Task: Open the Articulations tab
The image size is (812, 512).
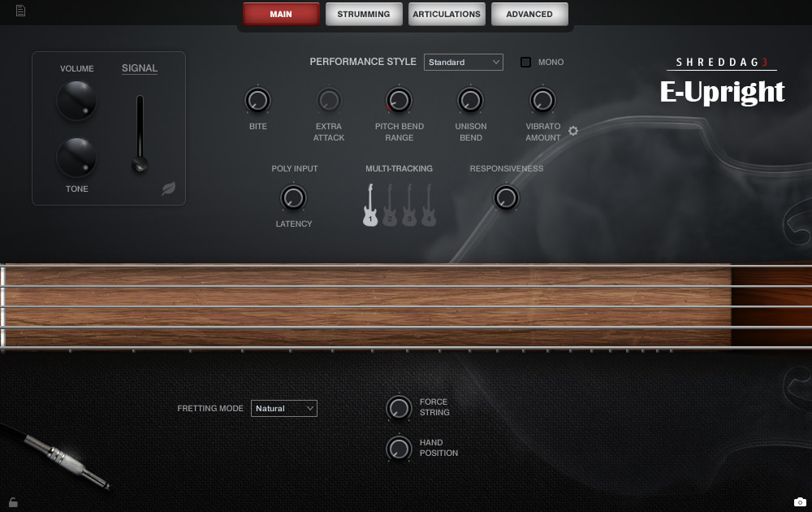Action: click(x=447, y=14)
